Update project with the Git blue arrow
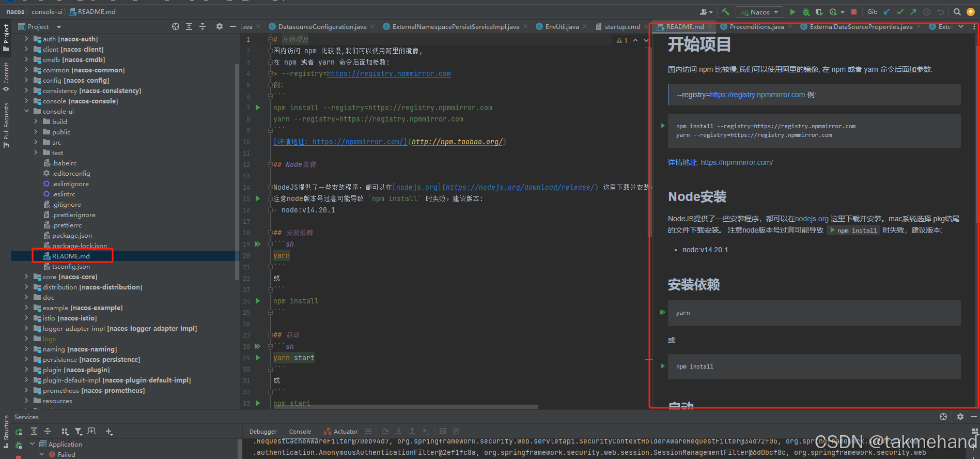The height and width of the screenshot is (459, 980). (x=886, y=12)
